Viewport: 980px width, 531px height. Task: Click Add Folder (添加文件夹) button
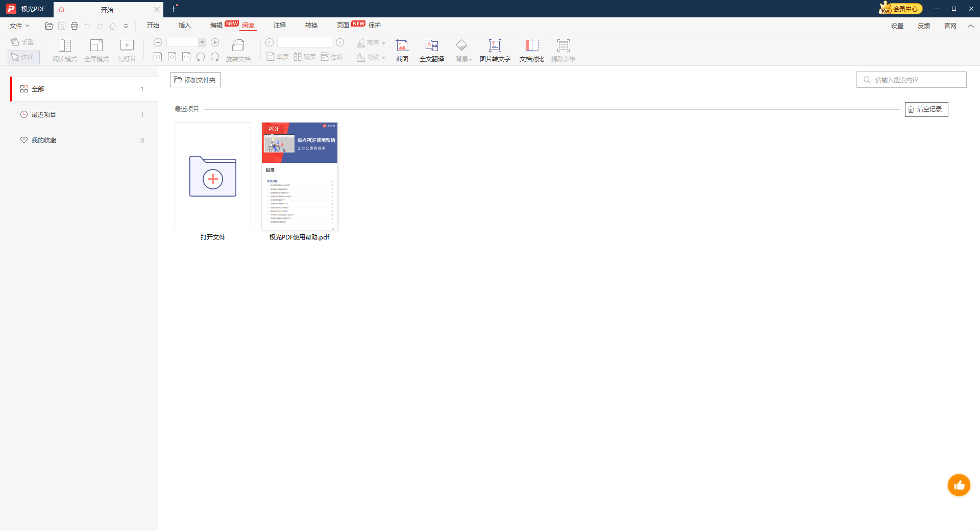pyautogui.click(x=195, y=80)
